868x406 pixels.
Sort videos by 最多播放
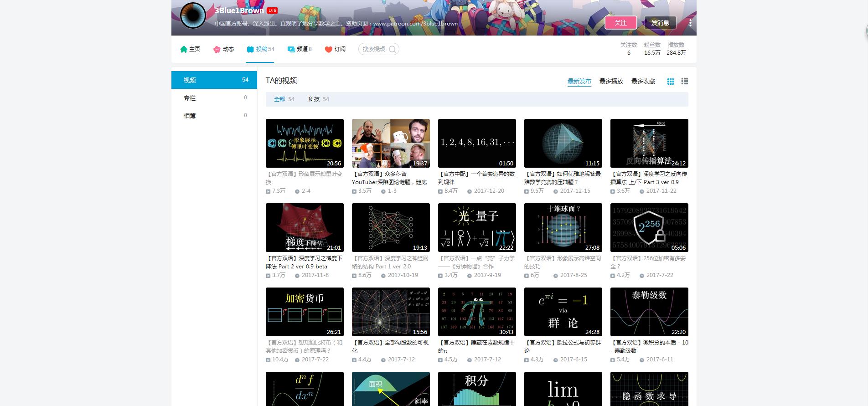pos(611,81)
